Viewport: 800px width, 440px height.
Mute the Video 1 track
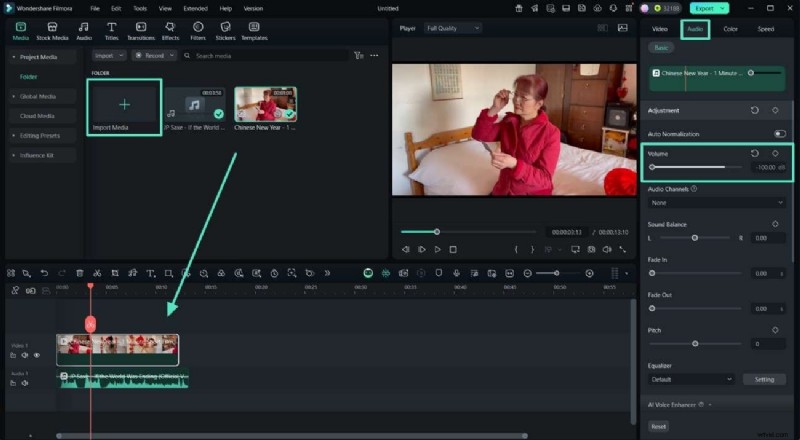[x=24, y=355]
